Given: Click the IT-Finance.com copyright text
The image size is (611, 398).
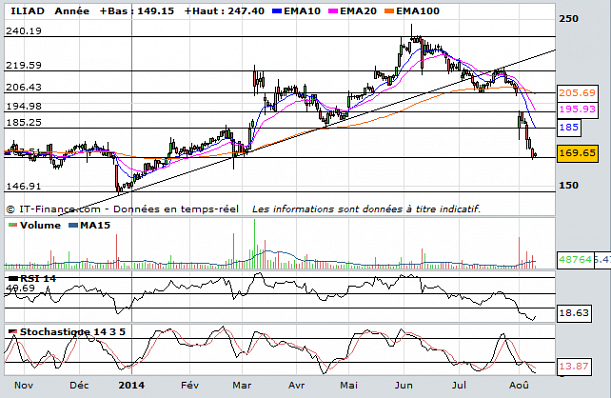Looking at the screenshot, I should point(123,209).
